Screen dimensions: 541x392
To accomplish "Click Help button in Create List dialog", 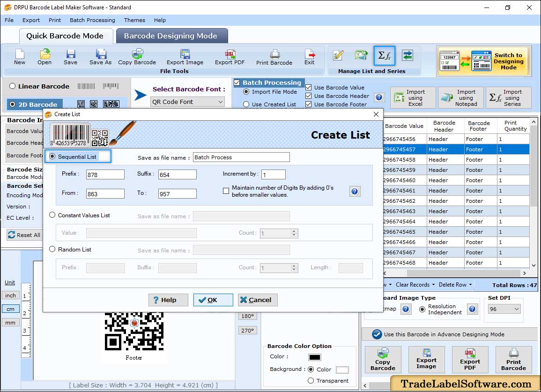I will pyautogui.click(x=168, y=300).
